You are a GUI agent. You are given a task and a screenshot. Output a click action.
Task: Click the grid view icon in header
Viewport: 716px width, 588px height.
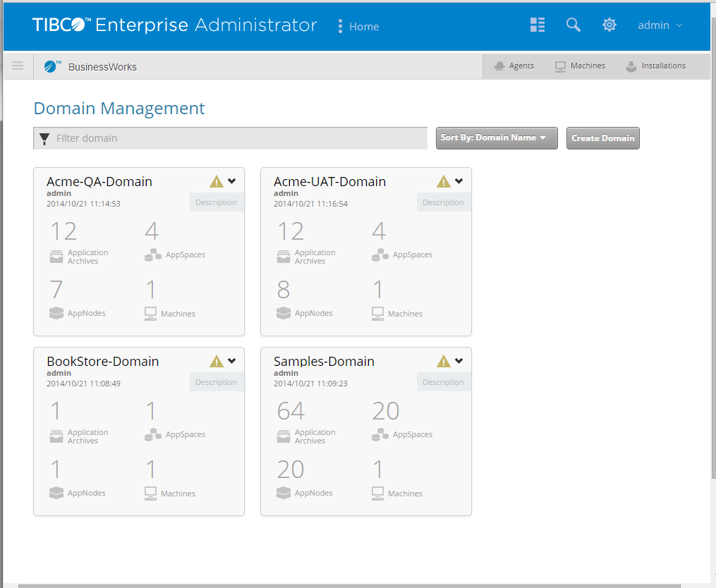(x=538, y=25)
